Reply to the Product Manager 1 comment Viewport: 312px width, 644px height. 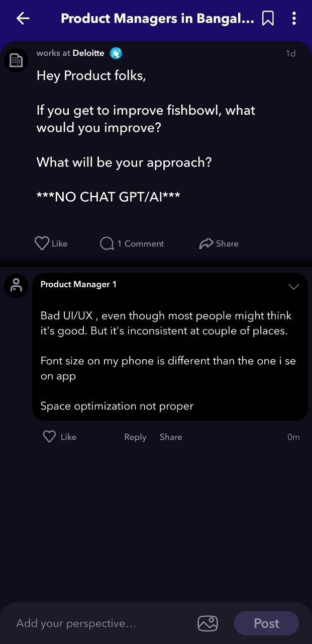135,437
